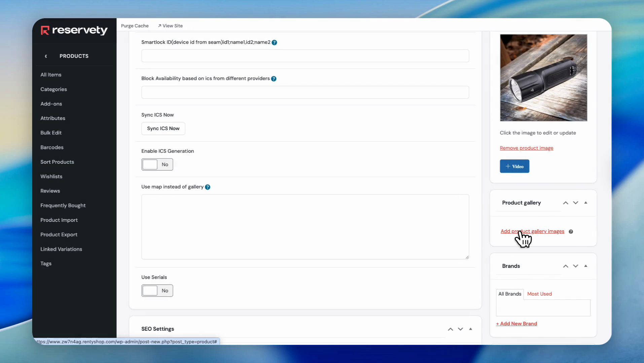Open Linked Variations in sidebar
644x363 pixels.
tap(61, 249)
